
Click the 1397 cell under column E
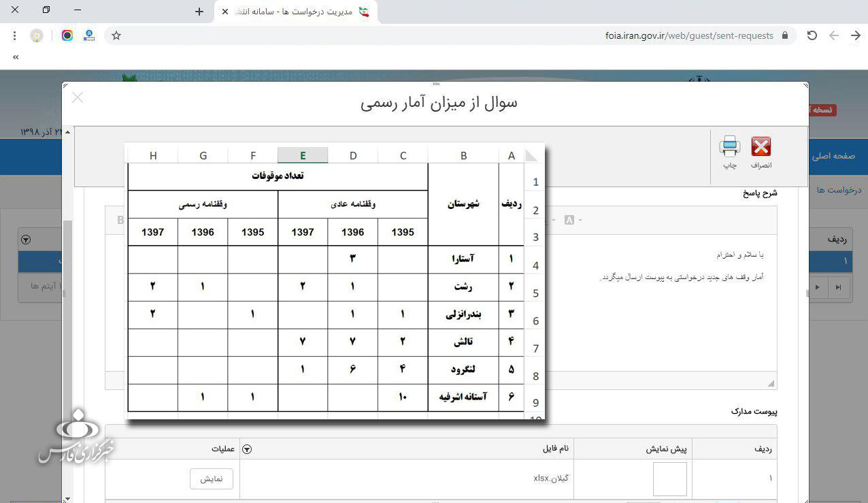tap(303, 232)
